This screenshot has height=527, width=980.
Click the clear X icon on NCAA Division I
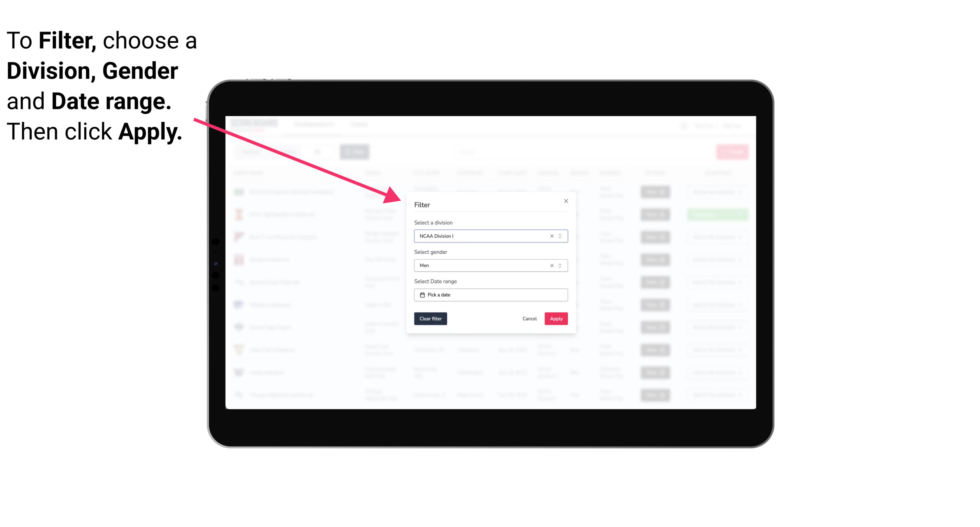(x=551, y=236)
